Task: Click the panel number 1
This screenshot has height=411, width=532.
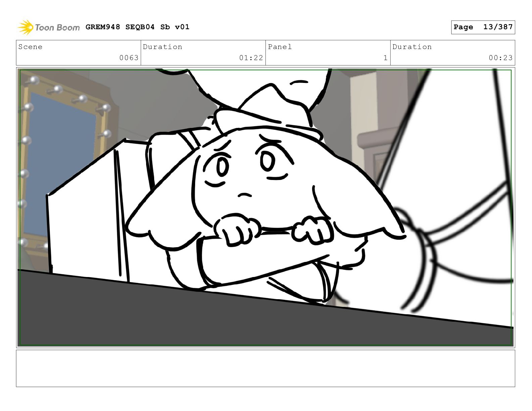Action: coord(386,58)
